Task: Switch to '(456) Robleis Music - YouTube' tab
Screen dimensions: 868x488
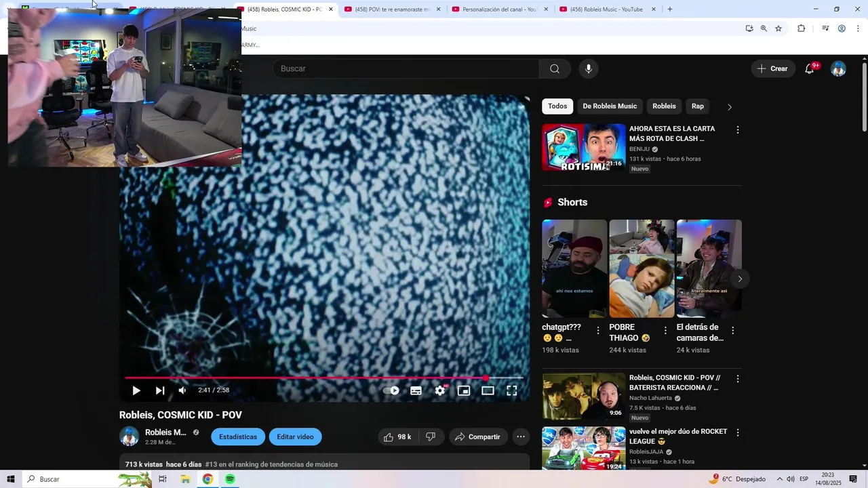Action: [x=608, y=9]
